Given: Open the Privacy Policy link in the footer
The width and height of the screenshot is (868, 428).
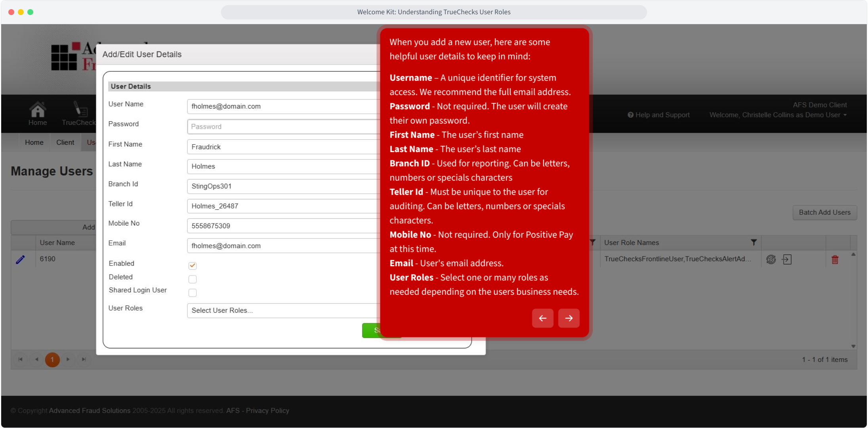Looking at the screenshot, I should coord(267,411).
